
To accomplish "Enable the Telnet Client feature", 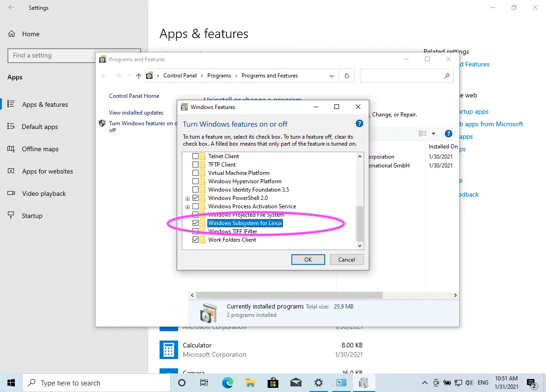I will (195, 156).
